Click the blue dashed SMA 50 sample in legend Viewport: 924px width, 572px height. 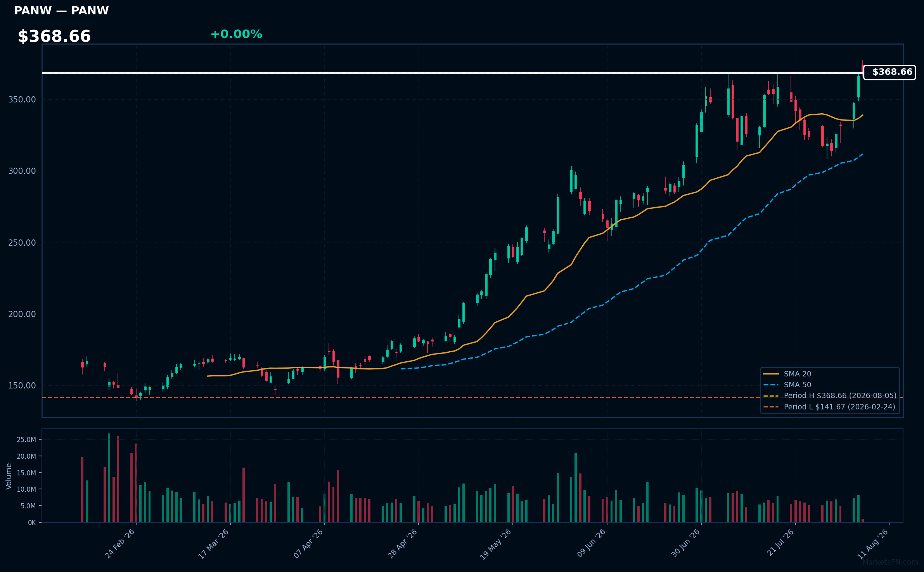point(771,385)
